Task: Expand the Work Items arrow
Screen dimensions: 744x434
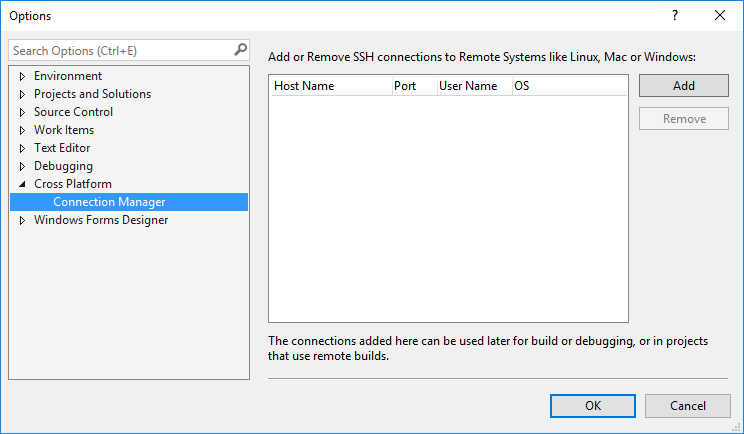Action: point(23,130)
